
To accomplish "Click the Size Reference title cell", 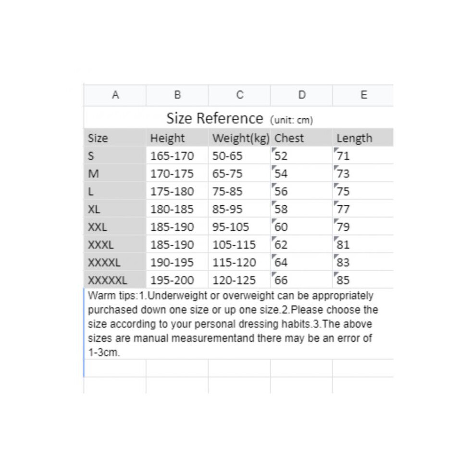I will [x=238, y=117].
